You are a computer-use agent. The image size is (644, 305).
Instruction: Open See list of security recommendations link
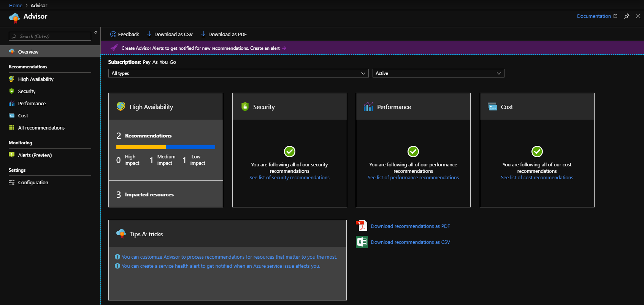[289, 177]
